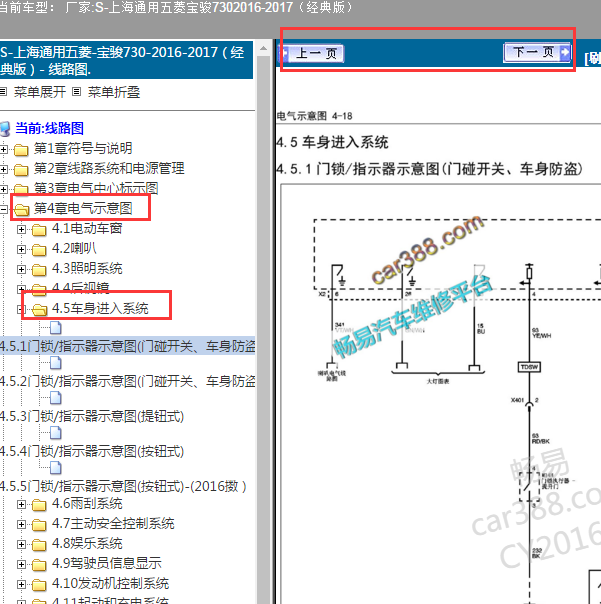Collapse the 第4章电气示意图 node
Viewport: 601px width, 604px height.
coord(3,209)
